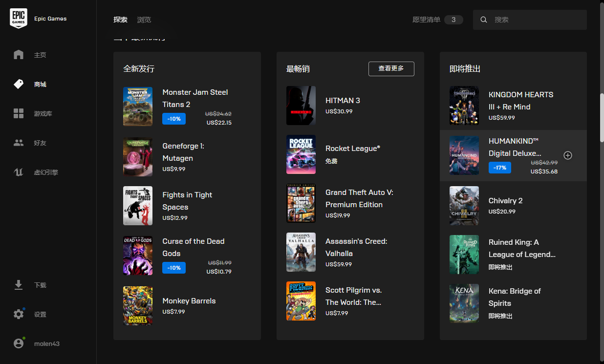Open Kena: Bridge of Spirits cover
The height and width of the screenshot is (364, 604).
tap(464, 303)
